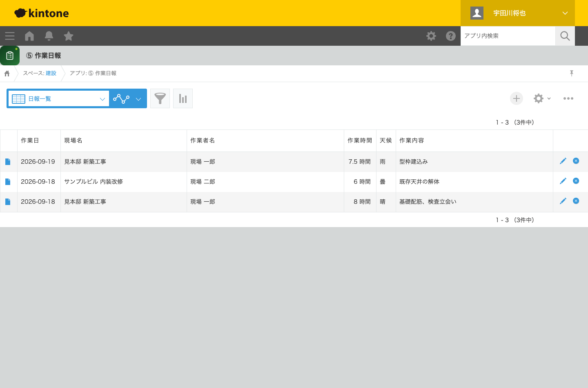This screenshot has width=588, height=388.
Task: Delete the 既存天井の解体 record
Action: [x=576, y=181]
